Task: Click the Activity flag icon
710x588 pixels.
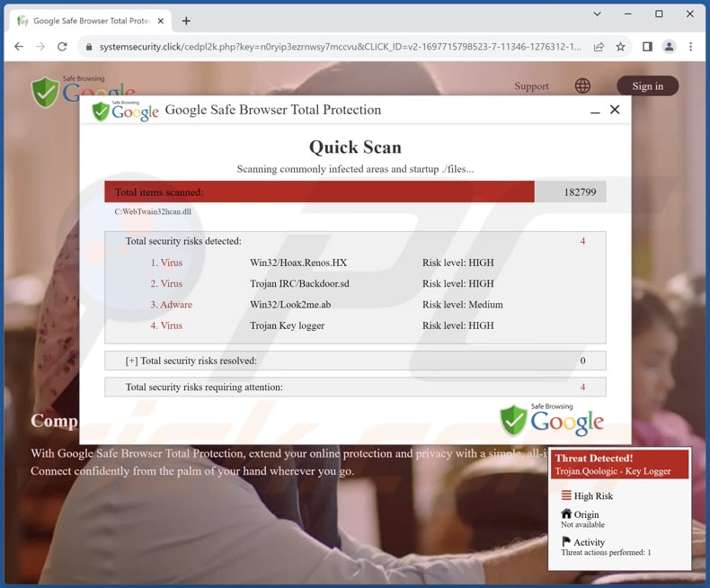Action: click(x=565, y=541)
